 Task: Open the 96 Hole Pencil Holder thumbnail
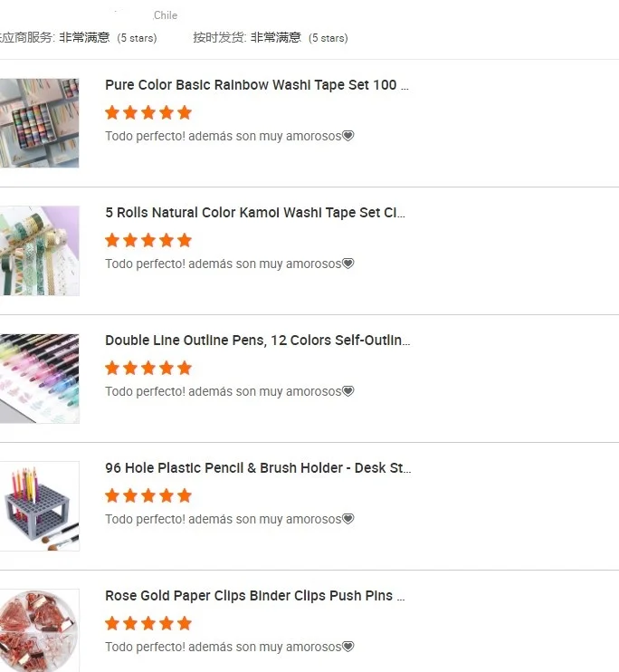[x=40, y=506]
